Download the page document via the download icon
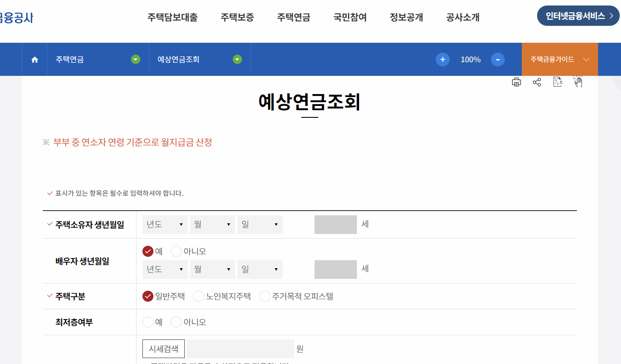The height and width of the screenshot is (364, 621). [x=557, y=82]
